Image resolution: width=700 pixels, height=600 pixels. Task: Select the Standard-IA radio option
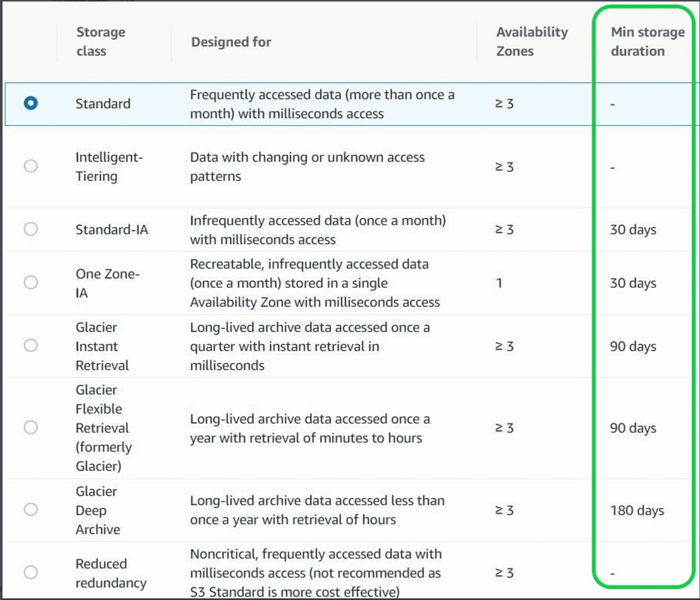tap(31, 229)
